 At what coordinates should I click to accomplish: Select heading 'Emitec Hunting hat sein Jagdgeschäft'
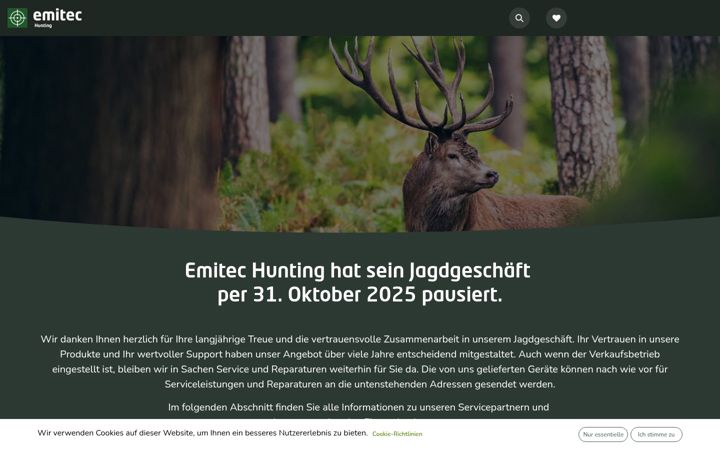click(358, 270)
